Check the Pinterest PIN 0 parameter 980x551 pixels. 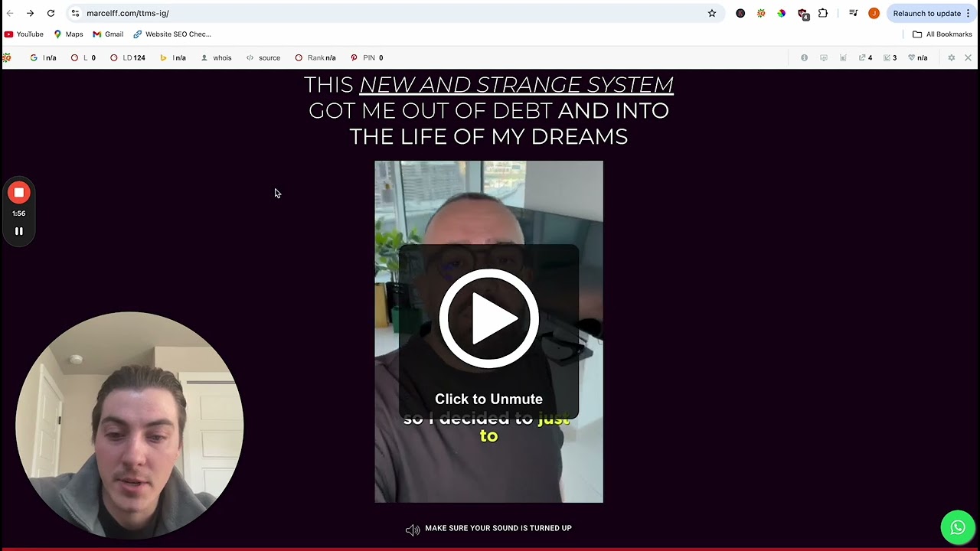pyautogui.click(x=367, y=57)
